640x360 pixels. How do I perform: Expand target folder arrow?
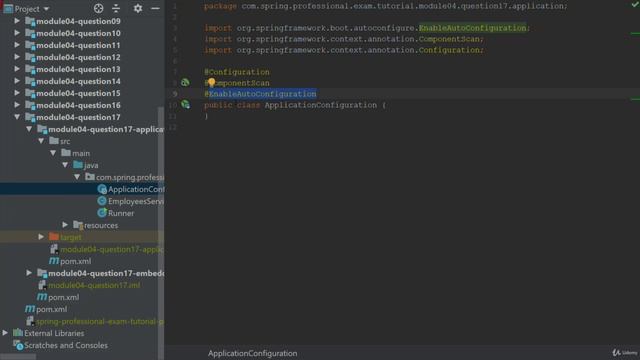[x=41, y=237]
